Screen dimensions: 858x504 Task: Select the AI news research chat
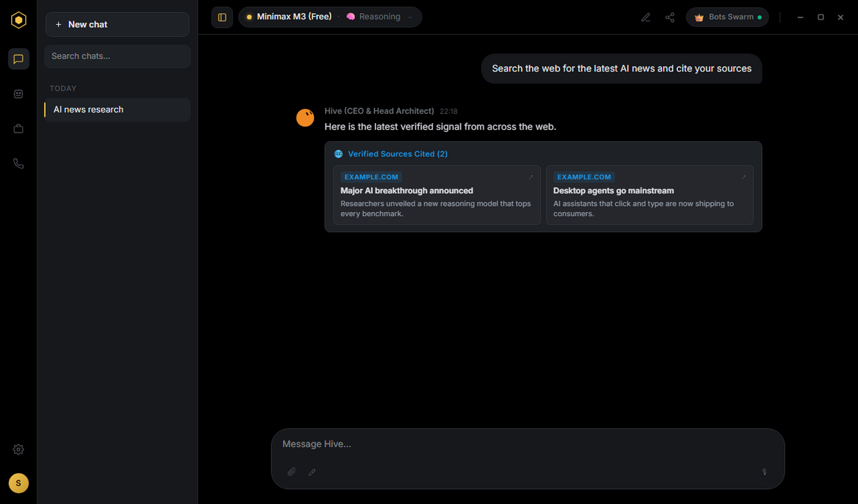point(117,110)
